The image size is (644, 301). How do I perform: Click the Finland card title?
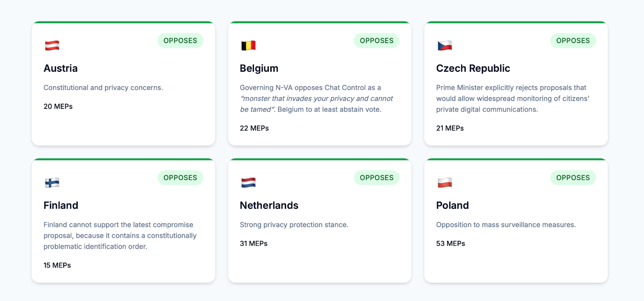pyautogui.click(x=61, y=206)
